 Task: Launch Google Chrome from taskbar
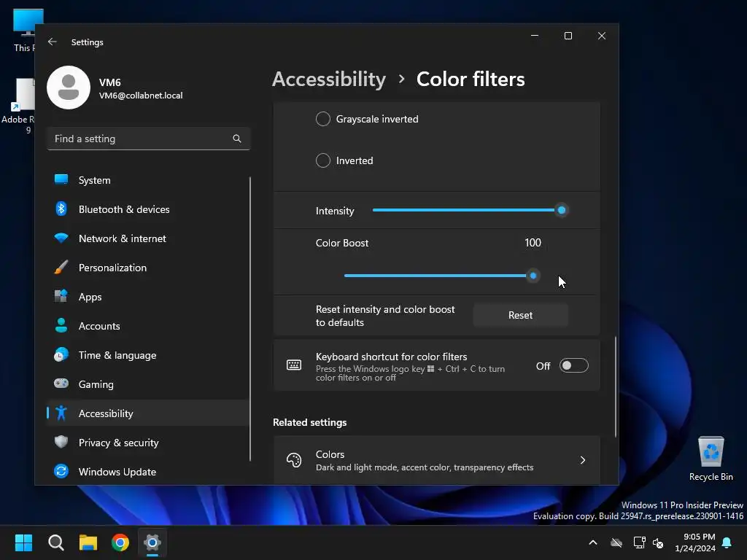click(120, 542)
